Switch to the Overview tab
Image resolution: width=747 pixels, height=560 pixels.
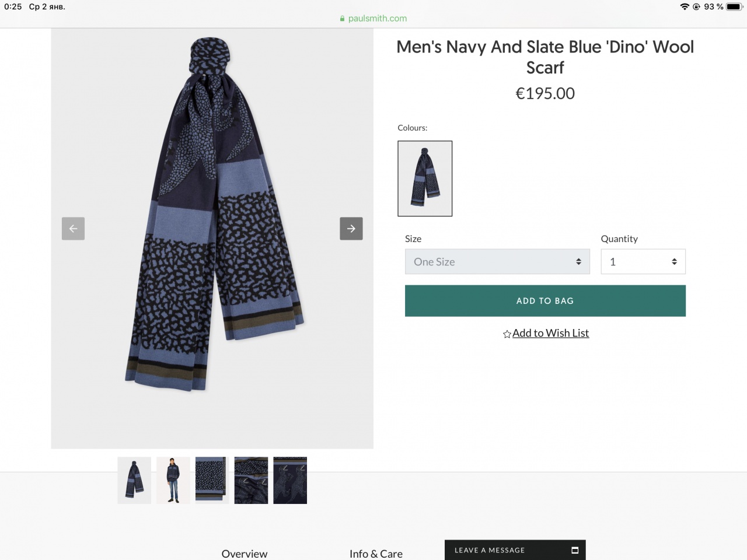(245, 554)
